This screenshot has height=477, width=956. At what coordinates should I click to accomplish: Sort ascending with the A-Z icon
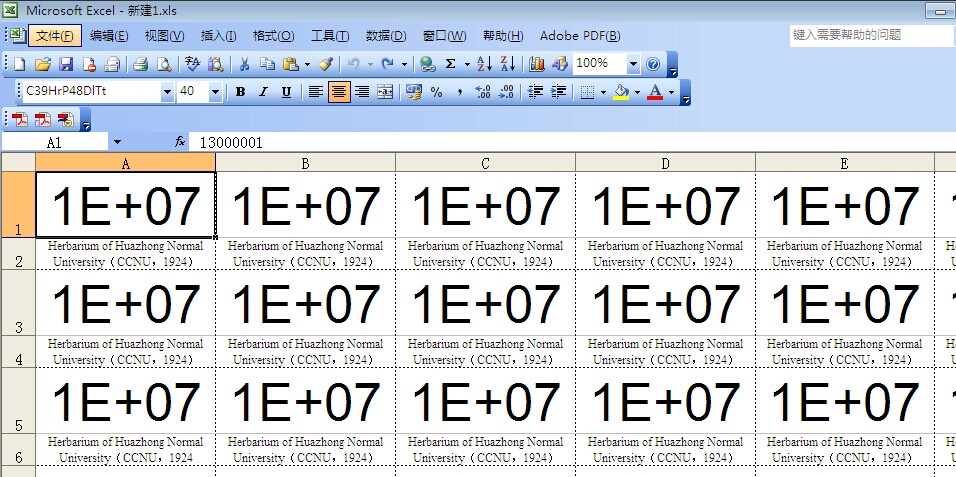[x=485, y=64]
